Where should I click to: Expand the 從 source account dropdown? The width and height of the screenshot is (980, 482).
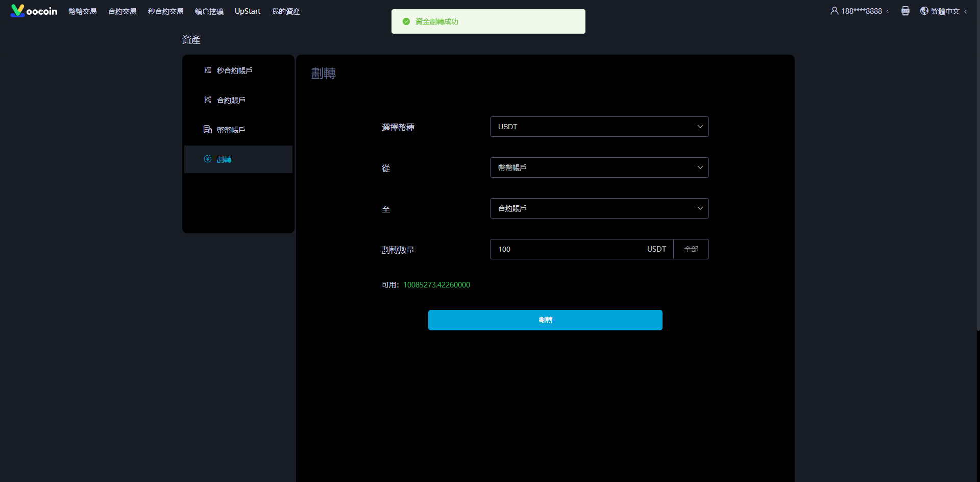tap(599, 167)
